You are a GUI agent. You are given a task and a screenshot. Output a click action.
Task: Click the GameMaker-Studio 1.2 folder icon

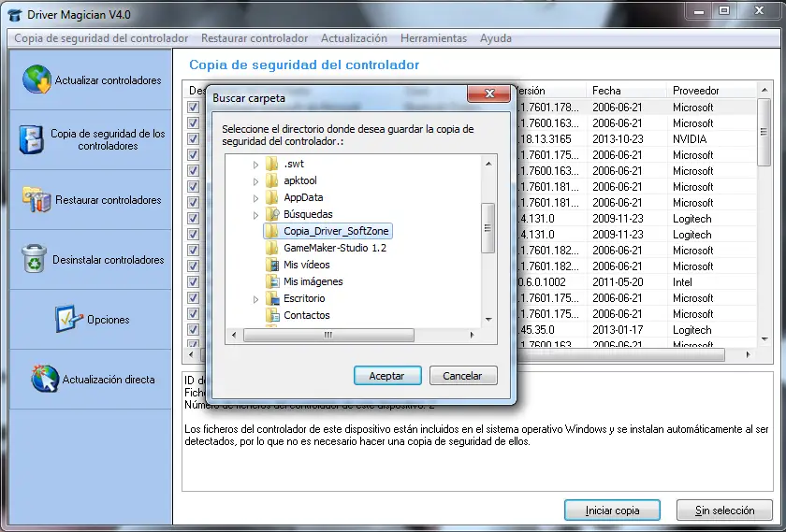point(271,248)
